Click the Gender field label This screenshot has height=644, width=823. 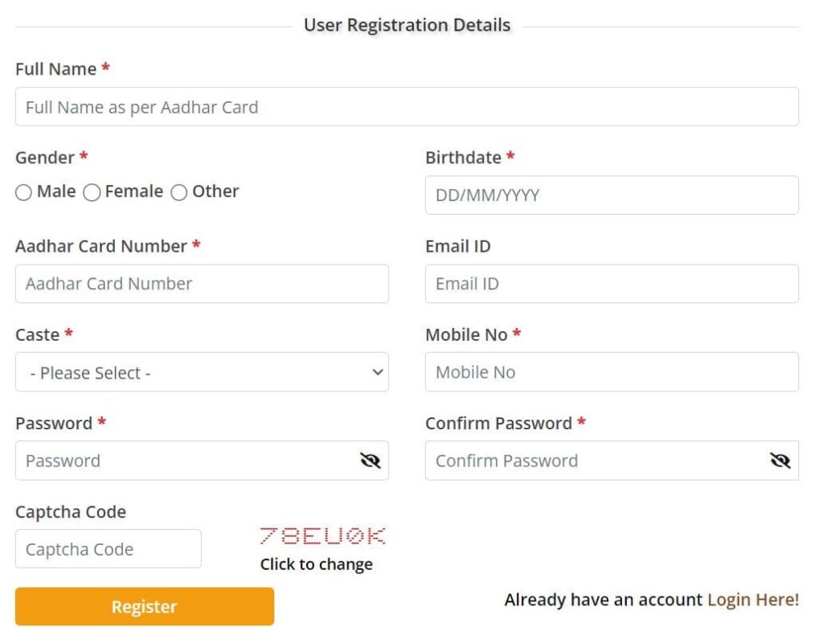45,158
